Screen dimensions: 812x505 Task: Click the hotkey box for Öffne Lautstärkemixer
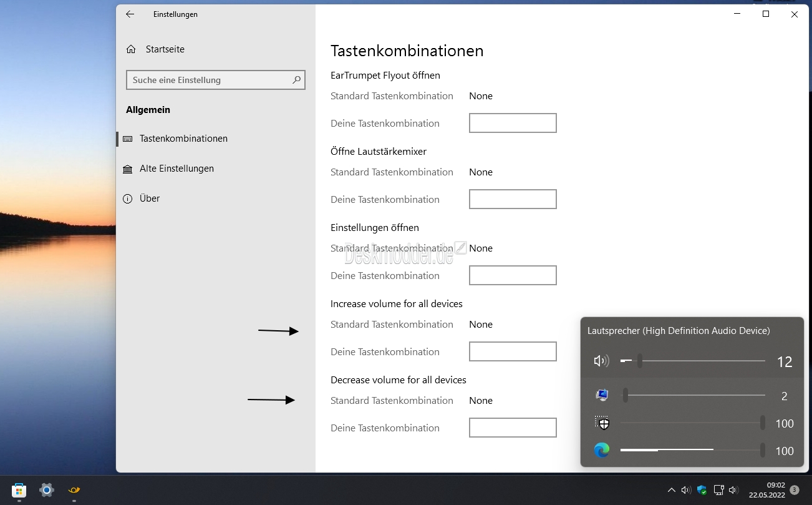[x=513, y=199]
